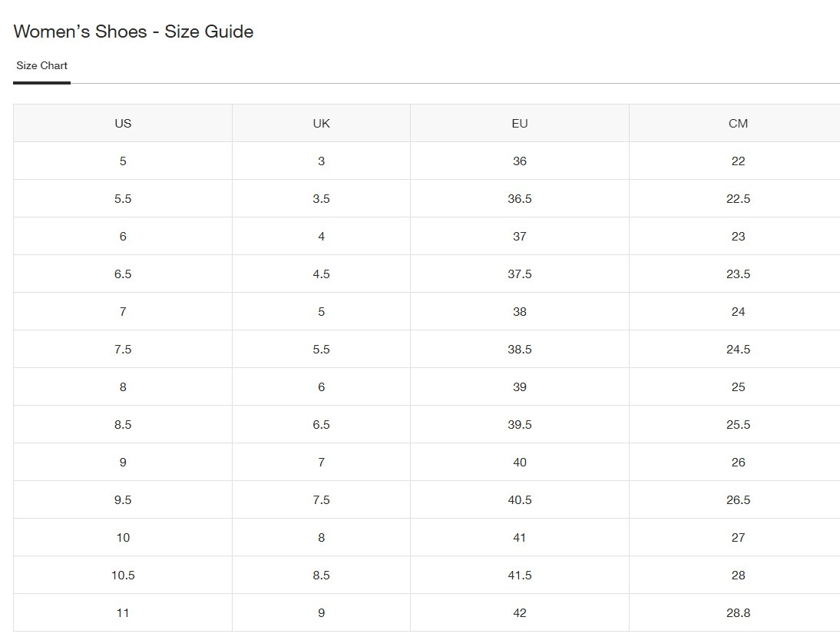Click the CM column header
This screenshot has width=840, height=637.
pos(738,123)
